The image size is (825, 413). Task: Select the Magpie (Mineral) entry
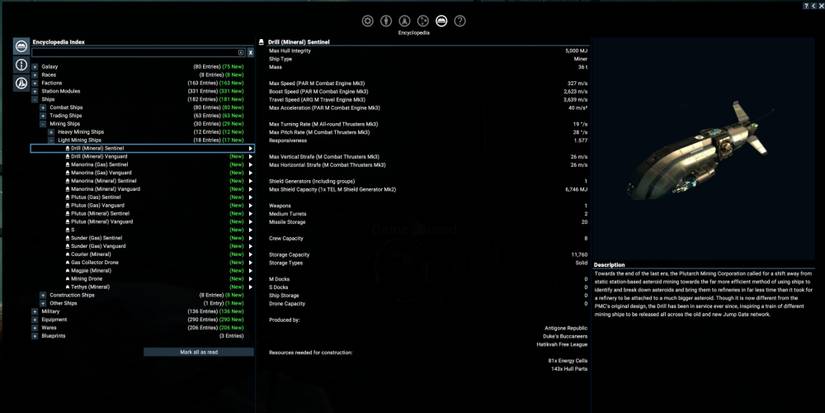click(x=143, y=271)
